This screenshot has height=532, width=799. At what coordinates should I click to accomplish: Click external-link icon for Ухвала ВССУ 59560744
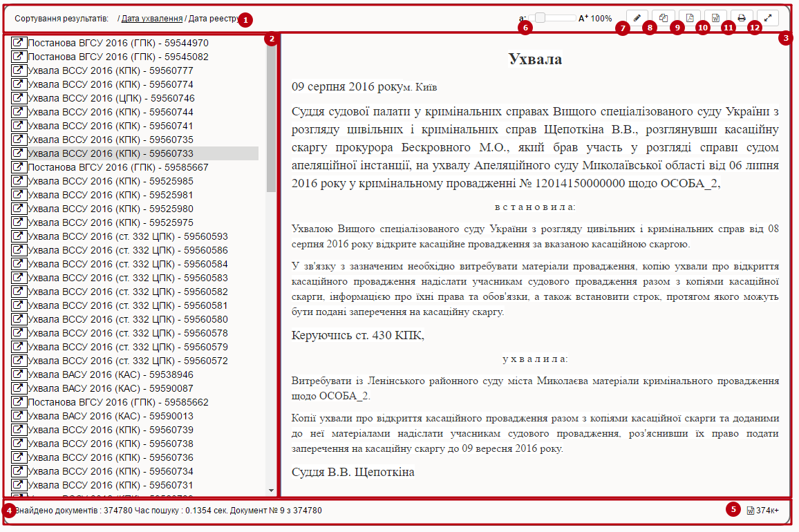click(19, 112)
